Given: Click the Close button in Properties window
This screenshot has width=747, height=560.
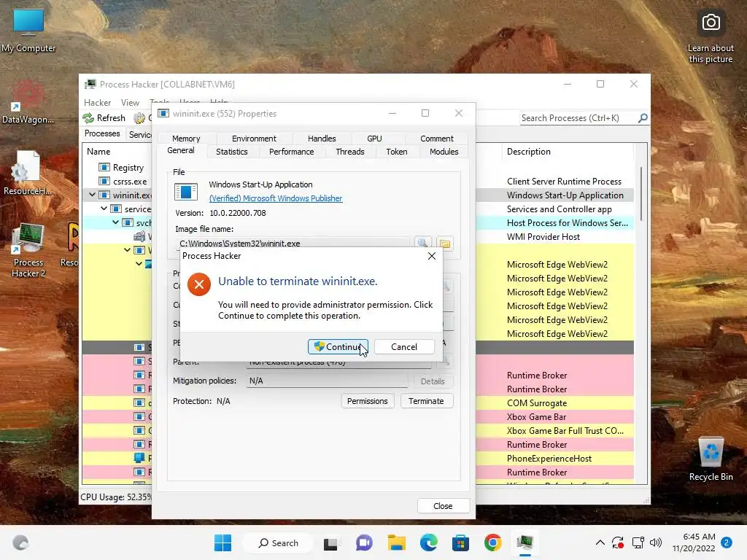Looking at the screenshot, I should pos(443,506).
